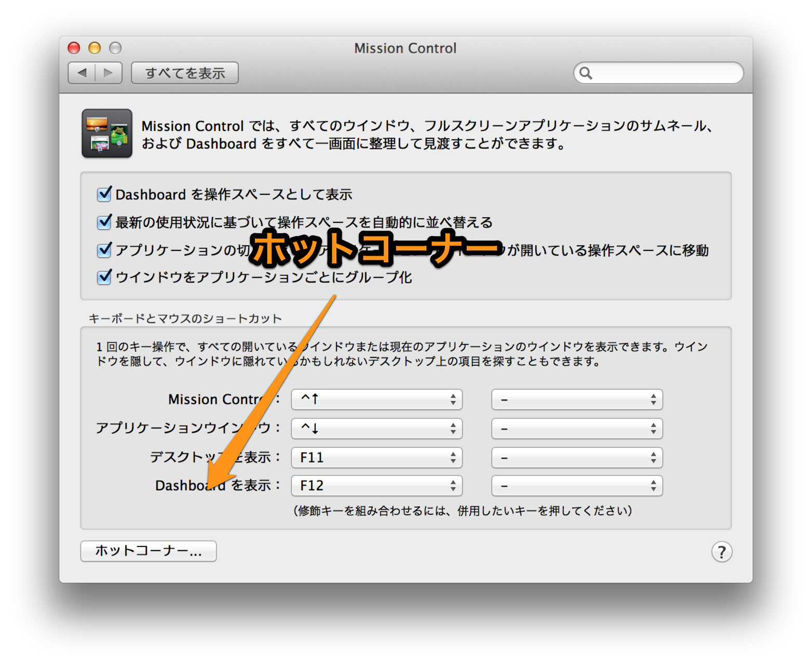Open the ホットコーナー… settings button

coord(148,551)
